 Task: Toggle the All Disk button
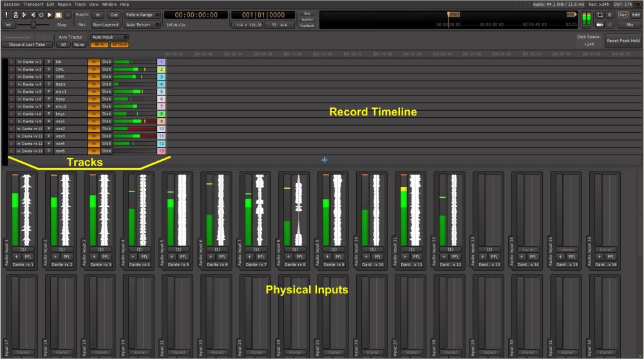click(x=119, y=44)
